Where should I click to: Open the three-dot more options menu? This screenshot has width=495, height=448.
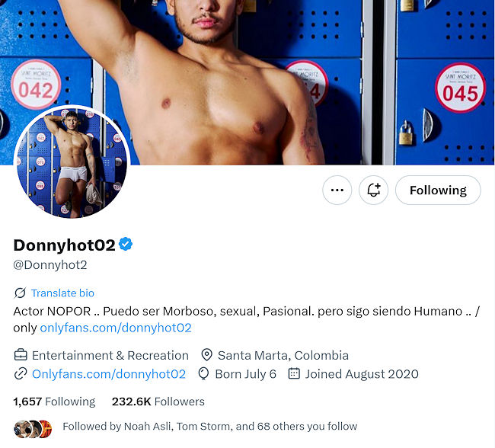click(x=337, y=190)
